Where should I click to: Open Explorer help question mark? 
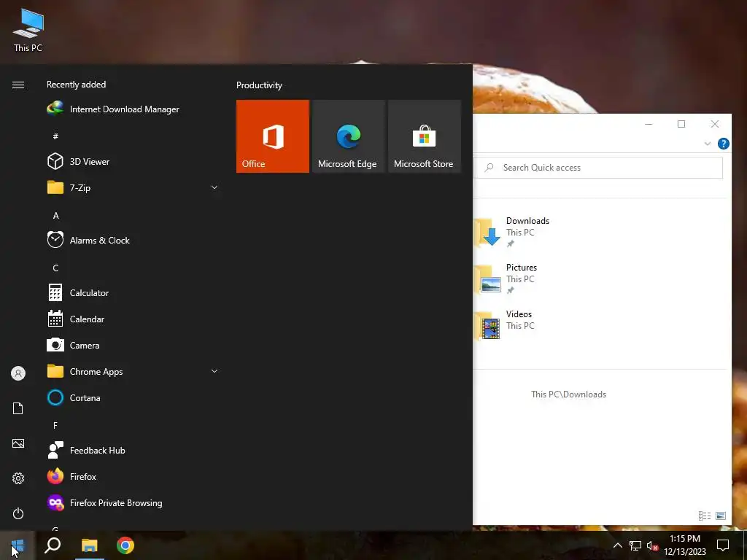click(723, 144)
